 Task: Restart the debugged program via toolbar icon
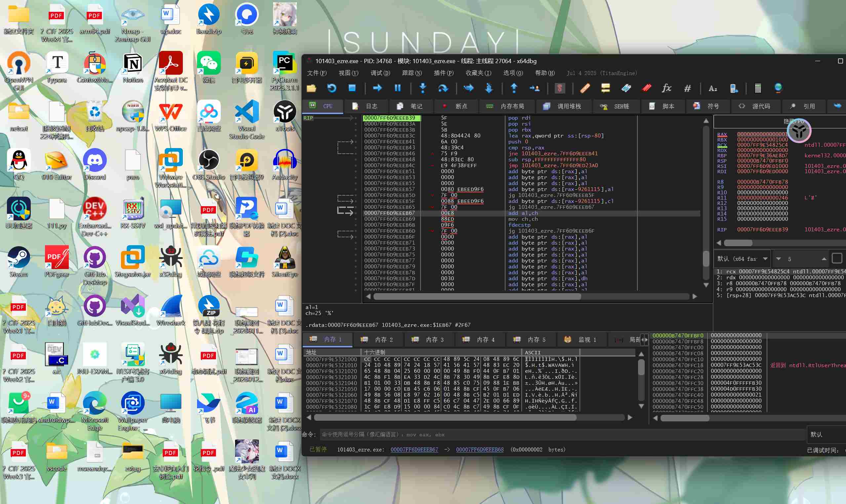point(332,89)
